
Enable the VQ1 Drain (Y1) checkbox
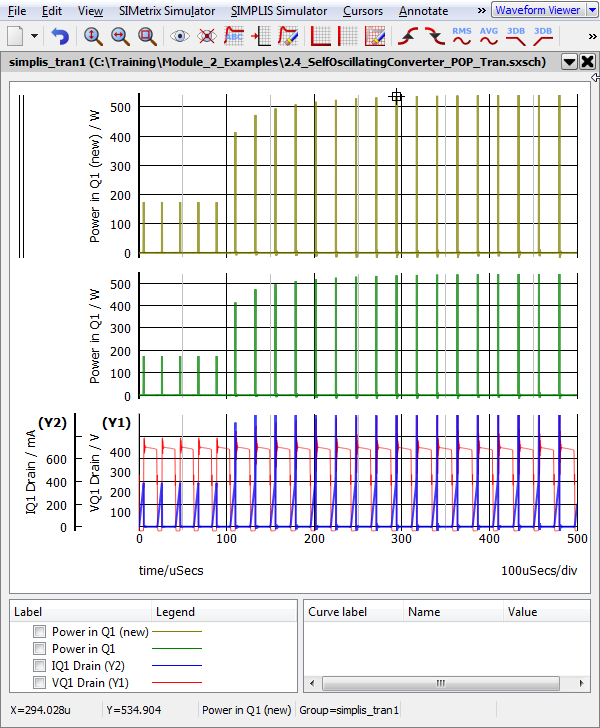(x=39, y=683)
